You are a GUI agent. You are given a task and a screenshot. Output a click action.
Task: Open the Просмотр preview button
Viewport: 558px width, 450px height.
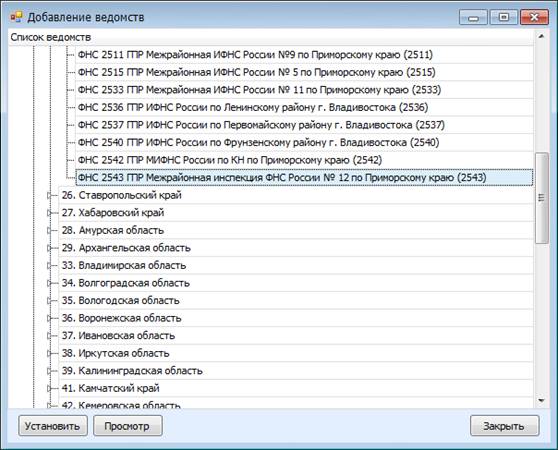point(127,426)
